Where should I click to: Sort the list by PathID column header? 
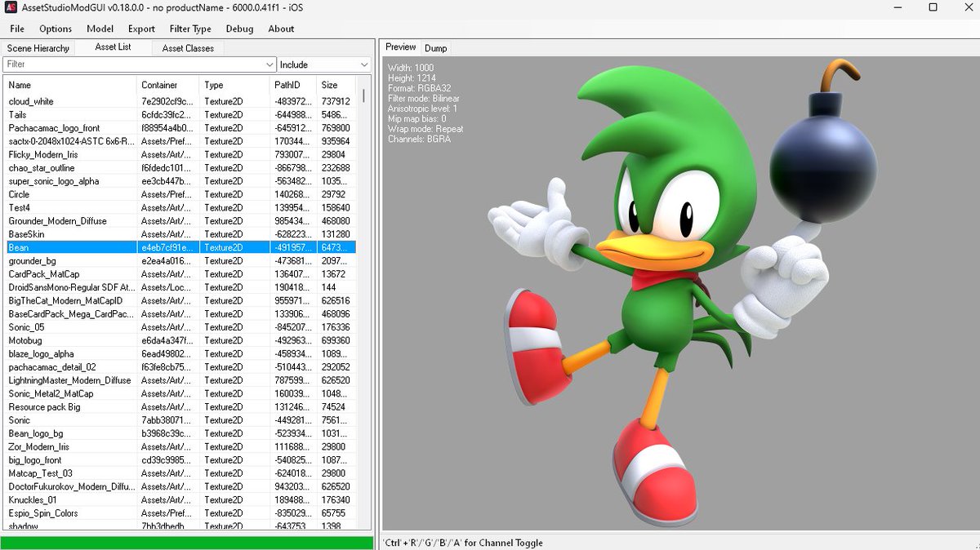pyautogui.click(x=294, y=85)
